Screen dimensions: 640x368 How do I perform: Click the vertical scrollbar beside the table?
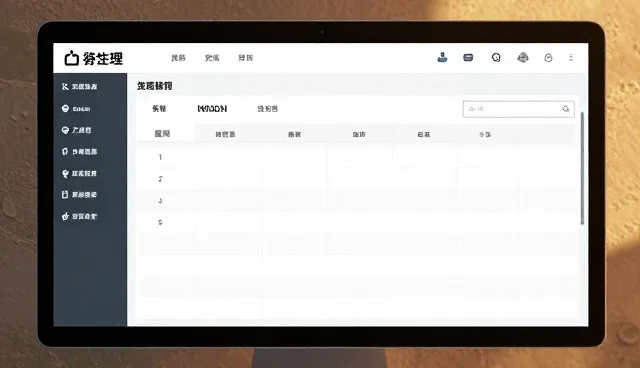[582, 168]
